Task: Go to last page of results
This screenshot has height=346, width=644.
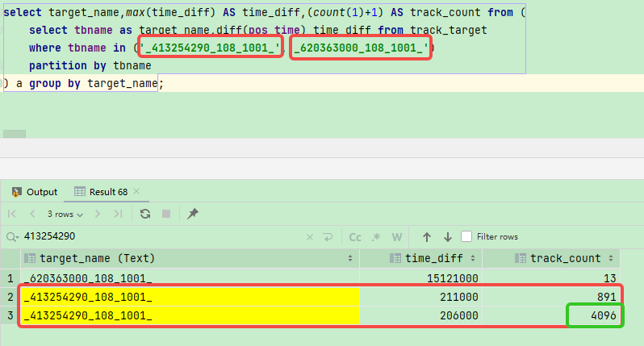Action: click(119, 214)
